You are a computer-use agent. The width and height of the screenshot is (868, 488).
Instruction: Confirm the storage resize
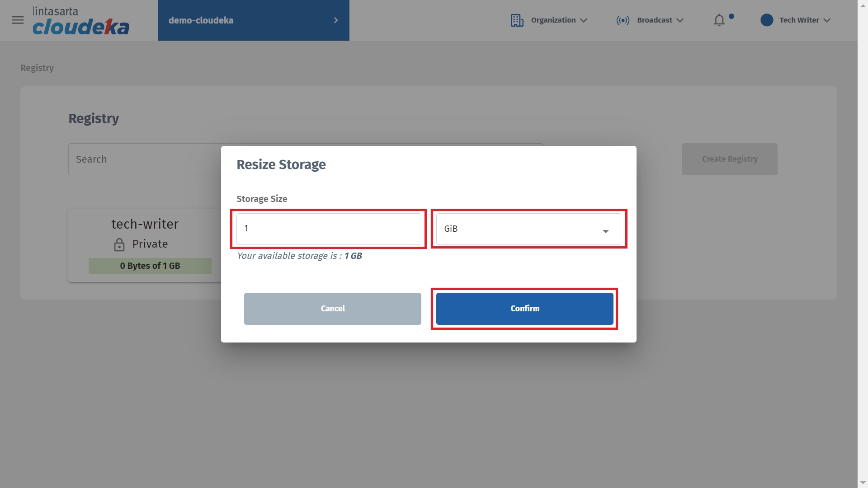coord(524,309)
